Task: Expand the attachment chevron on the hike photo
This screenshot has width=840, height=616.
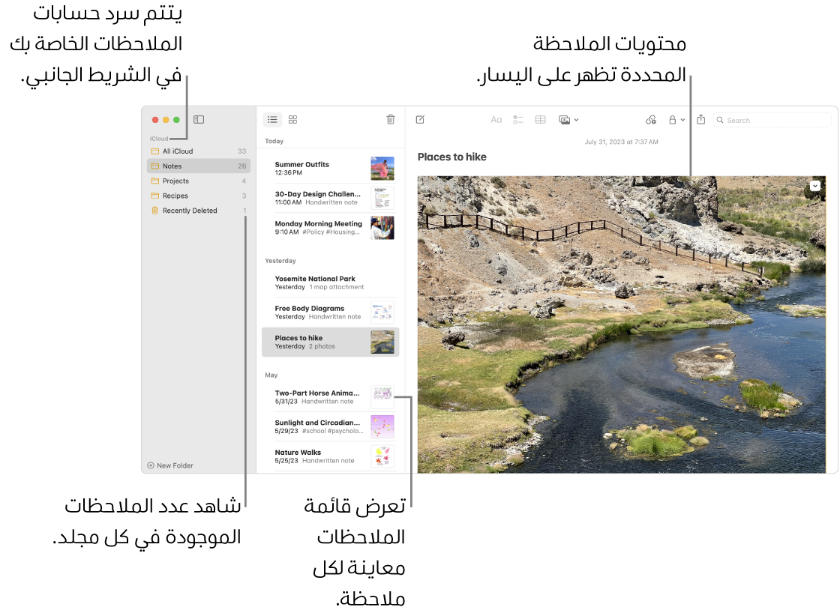Action: pyautogui.click(x=814, y=185)
